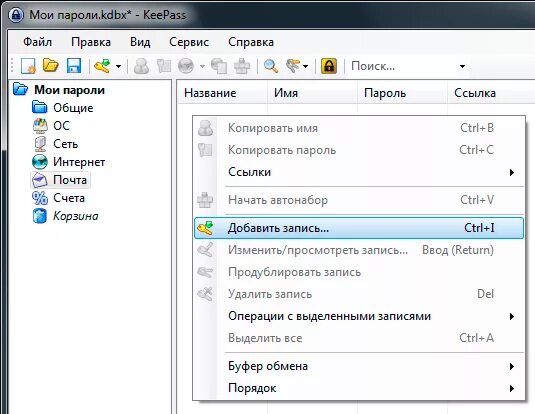Click the Open database folder icon
The width and height of the screenshot is (535, 414).
click(51, 66)
